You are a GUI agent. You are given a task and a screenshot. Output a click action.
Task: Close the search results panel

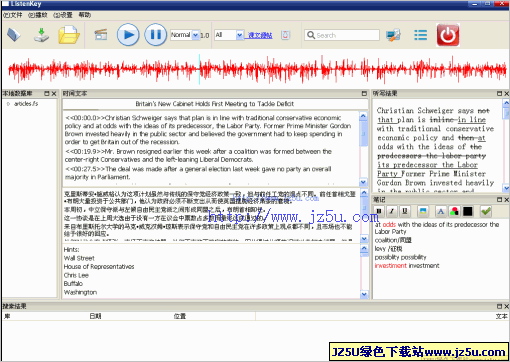[x=506, y=306]
